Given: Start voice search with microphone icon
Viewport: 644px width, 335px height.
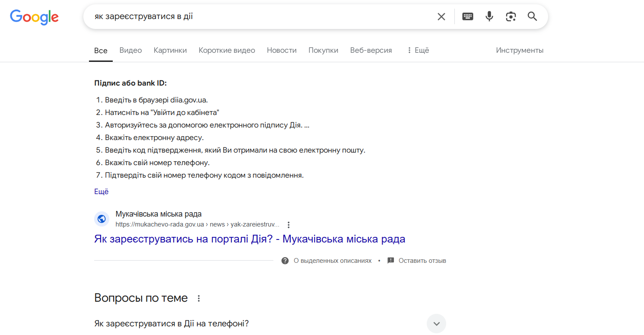Looking at the screenshot, I should point(489,17).
